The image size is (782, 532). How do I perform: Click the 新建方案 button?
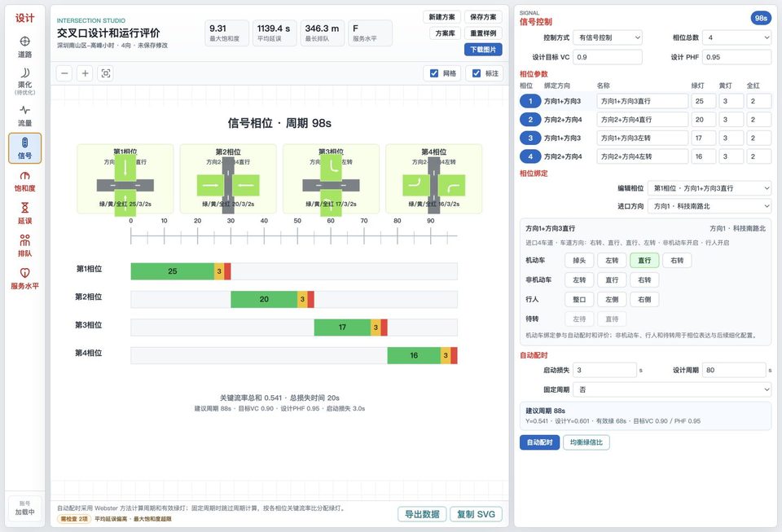(x=442, y=17)
